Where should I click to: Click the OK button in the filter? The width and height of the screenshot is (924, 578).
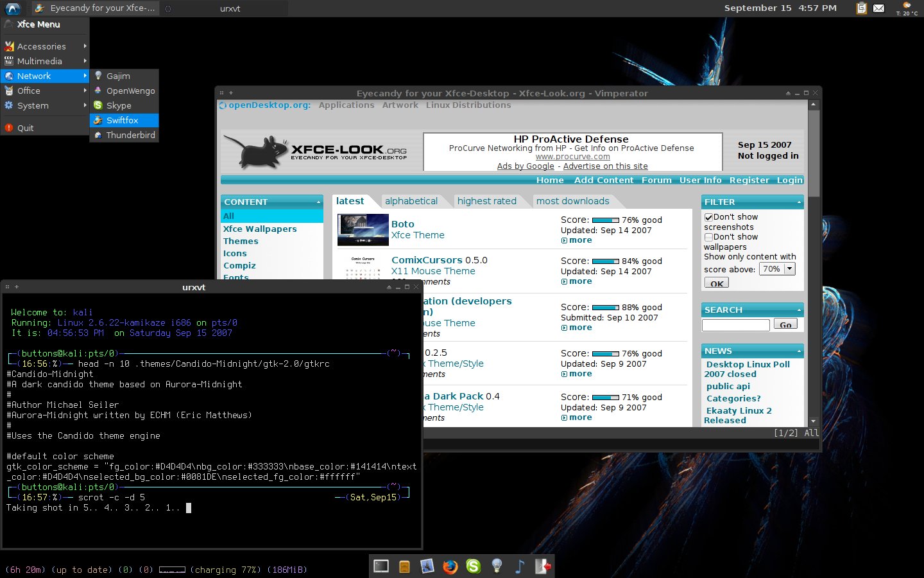717,283
